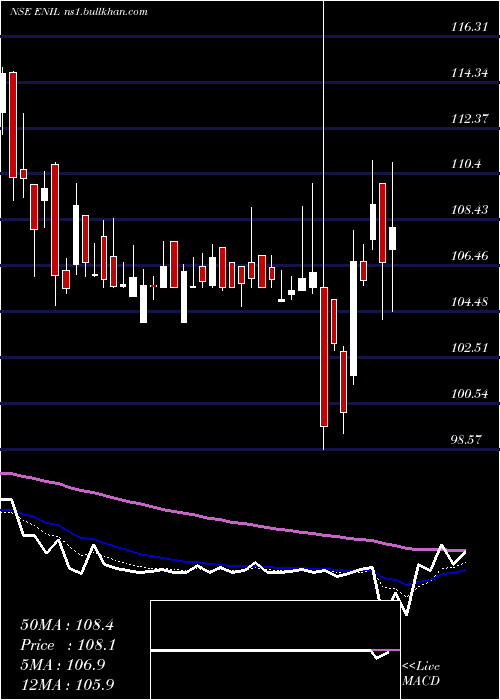The image size is (500, 700).
Task: Click the 102.51 price axis label
Action: [469, 348]
